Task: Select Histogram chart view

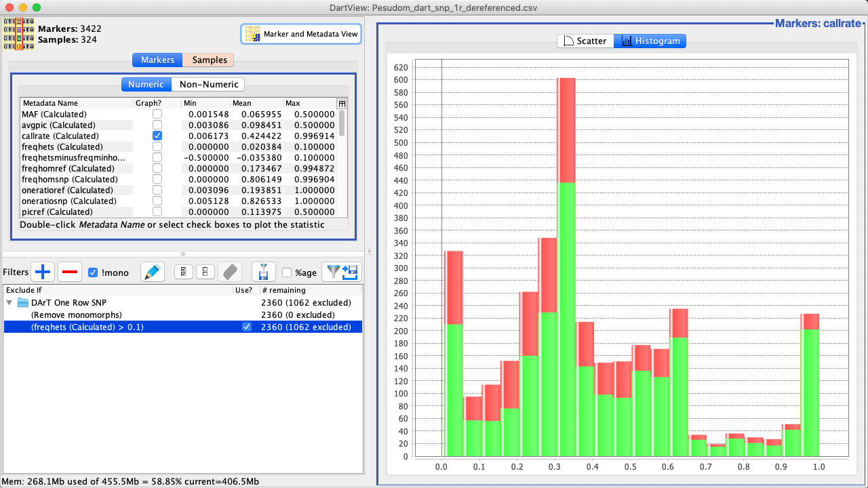Action: pos(650,41)
